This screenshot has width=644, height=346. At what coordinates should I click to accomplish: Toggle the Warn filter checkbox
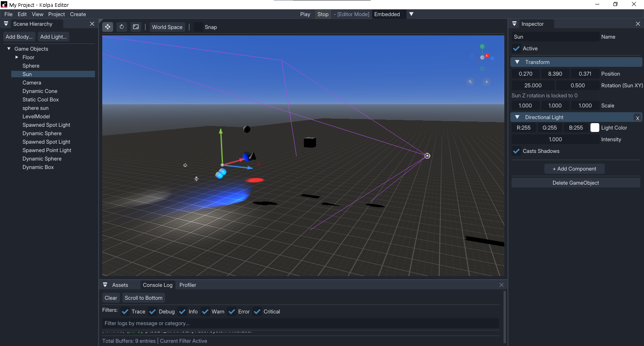(x=205, y=311)
